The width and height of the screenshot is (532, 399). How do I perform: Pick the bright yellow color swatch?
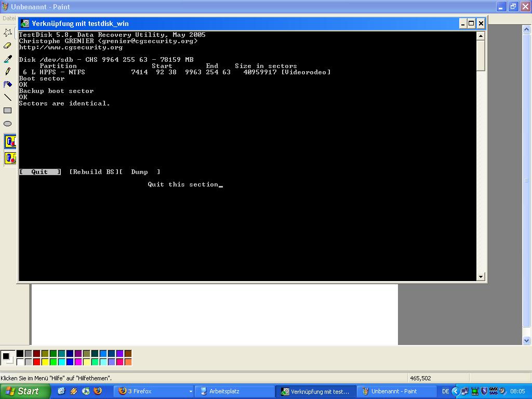point(45,362)
